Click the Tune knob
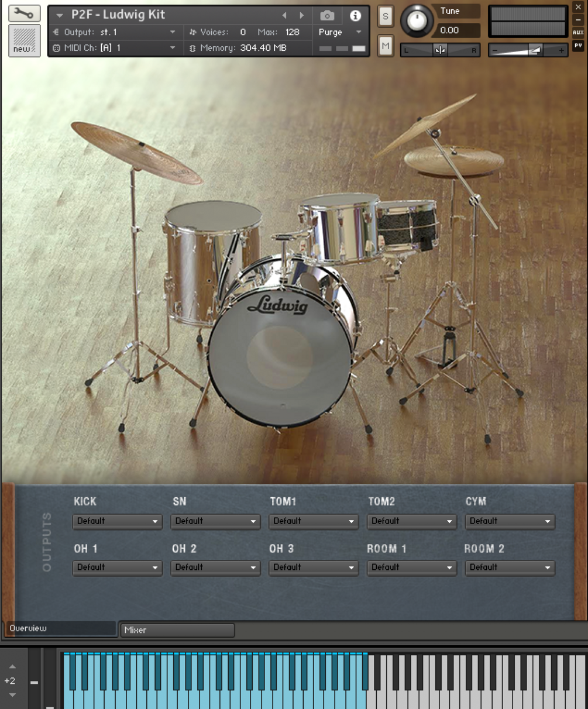 pyautogui.click(x=417, y=21)
